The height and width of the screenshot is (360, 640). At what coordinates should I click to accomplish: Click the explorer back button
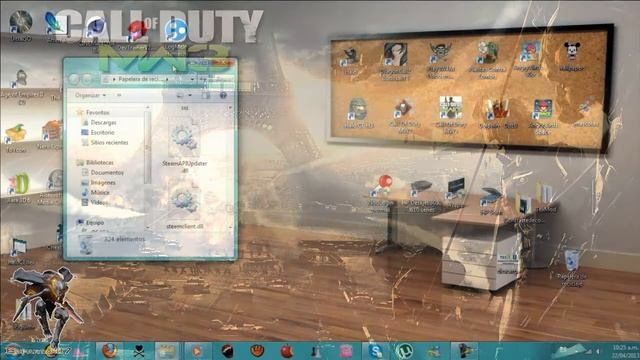74,79
